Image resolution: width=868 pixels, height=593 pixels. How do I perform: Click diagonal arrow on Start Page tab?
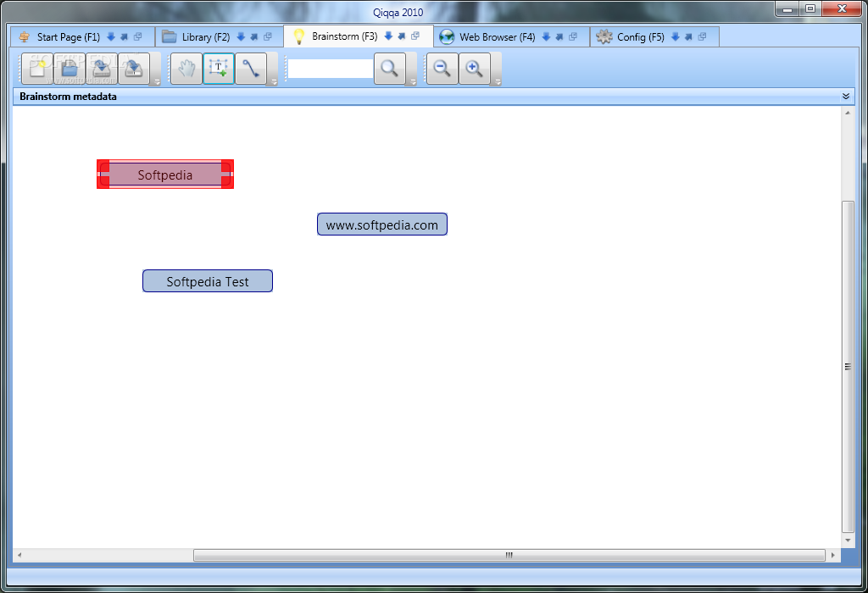[124, 36]
